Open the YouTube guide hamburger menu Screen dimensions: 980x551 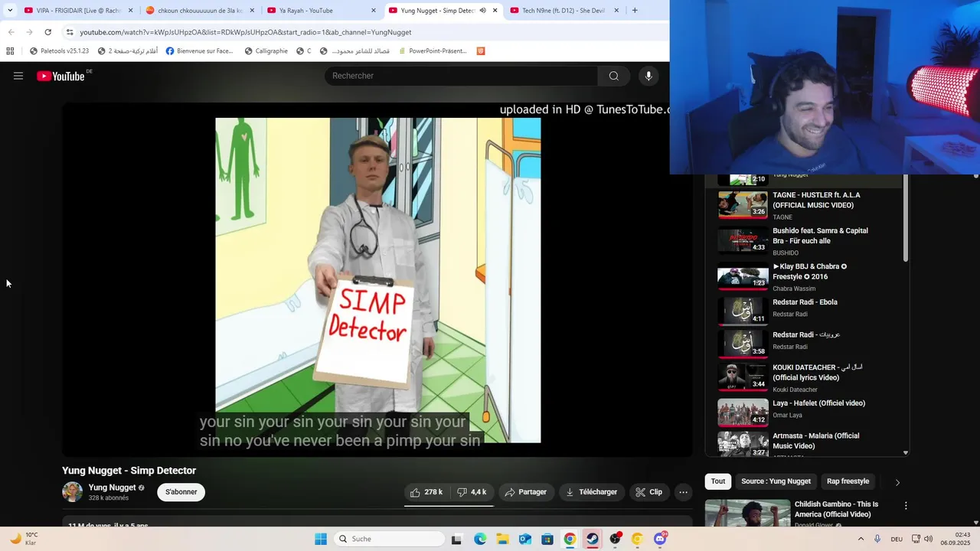pos(18,76)
